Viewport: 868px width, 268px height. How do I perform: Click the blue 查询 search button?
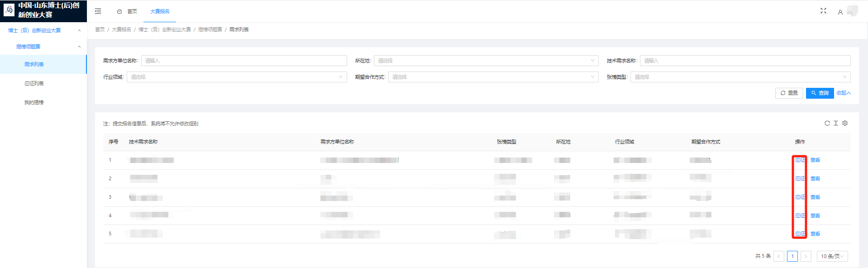point(820,93)
